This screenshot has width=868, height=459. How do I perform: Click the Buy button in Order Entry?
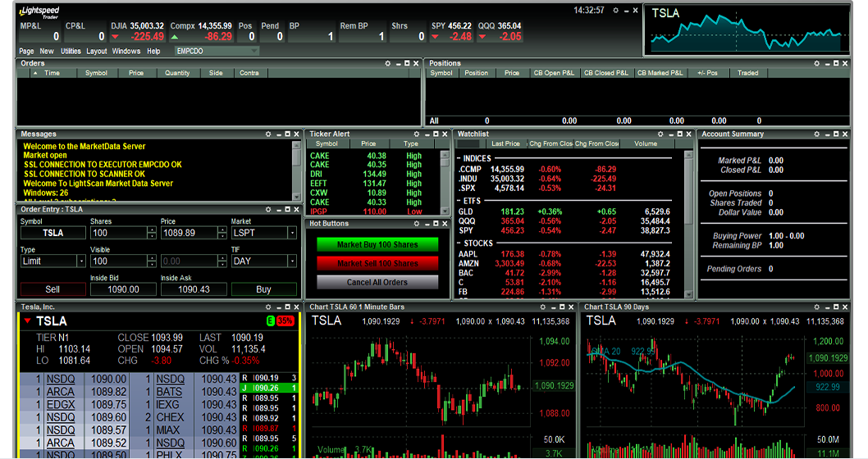264,289
